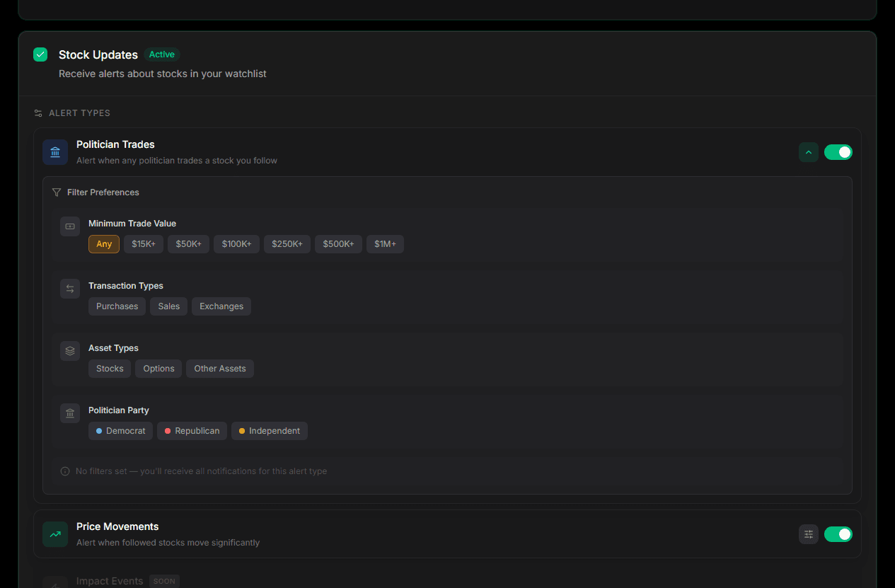895x588 pixels.
Task: Click the Filter Preferences funnel icon
Action: coord(57,192)
